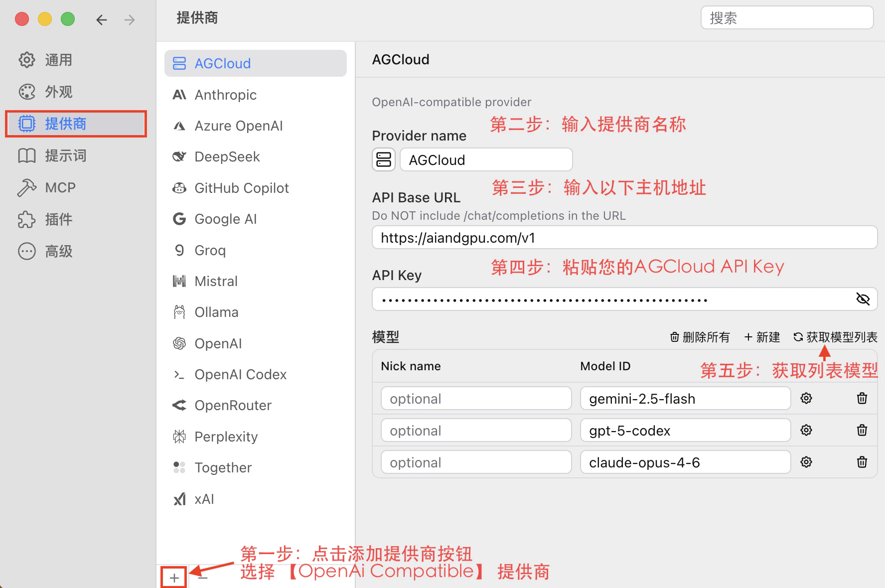Click nick name field for claude-opus-4-6

(476, 462)
